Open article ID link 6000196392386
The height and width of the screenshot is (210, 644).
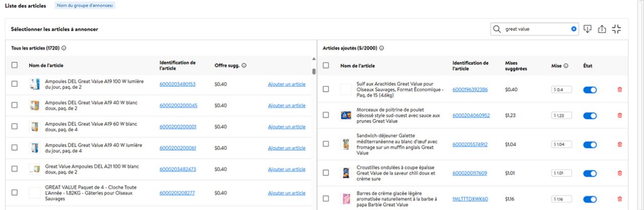(x=470, y=89)
